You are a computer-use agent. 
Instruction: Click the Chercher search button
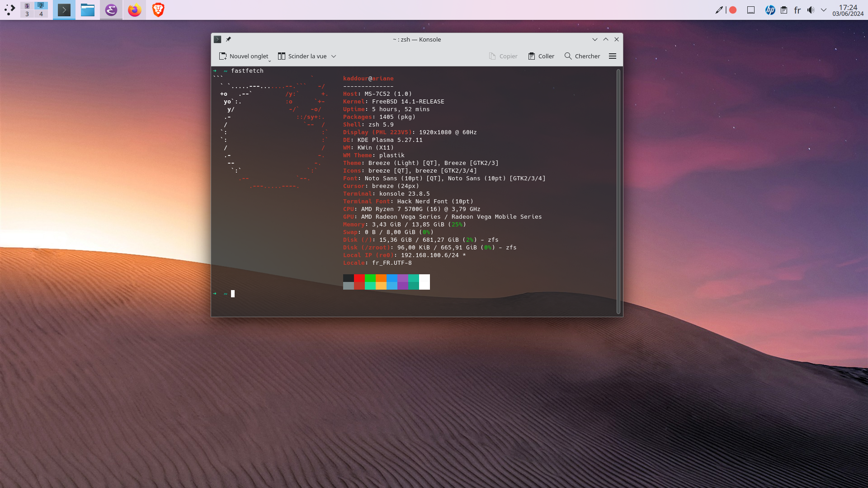582,56
